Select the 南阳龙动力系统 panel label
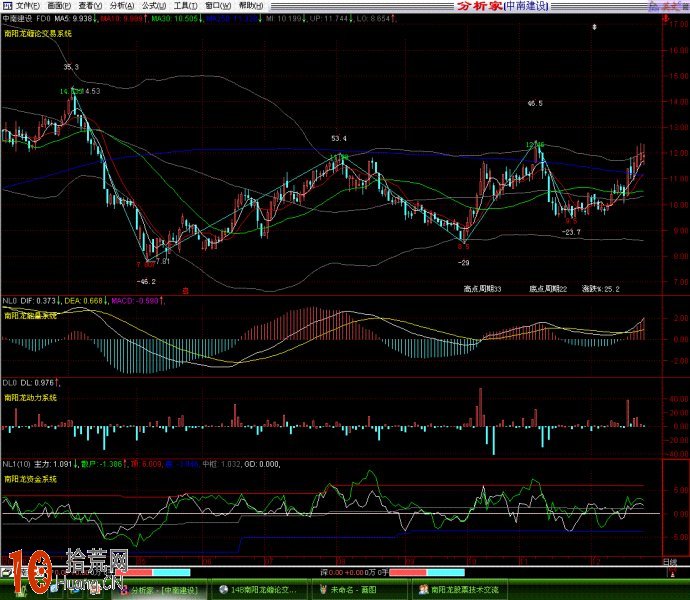 pos(31,397)
